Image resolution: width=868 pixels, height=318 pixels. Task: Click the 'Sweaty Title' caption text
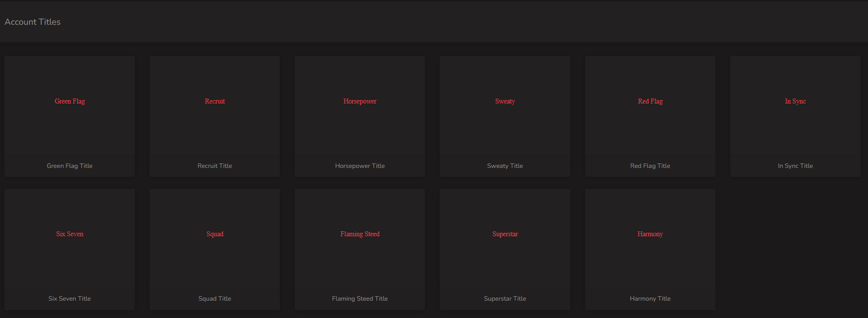coord(505,166)
